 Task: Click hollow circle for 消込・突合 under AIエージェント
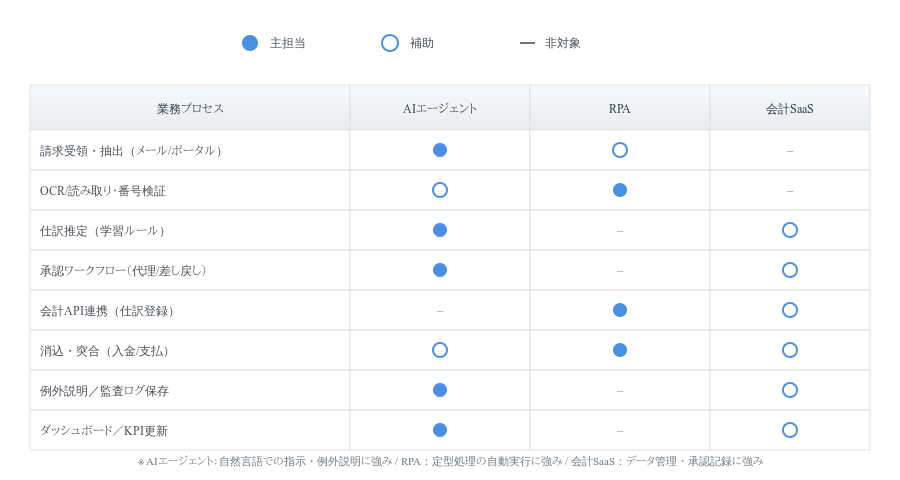pyautogui.click(x=440, y=350)
